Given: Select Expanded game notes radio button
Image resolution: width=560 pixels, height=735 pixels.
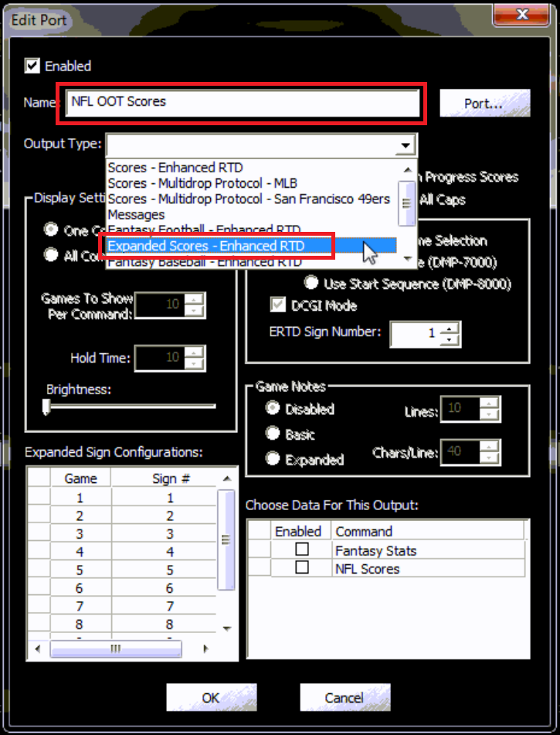Looking at the screenshot, I should 273,459.
